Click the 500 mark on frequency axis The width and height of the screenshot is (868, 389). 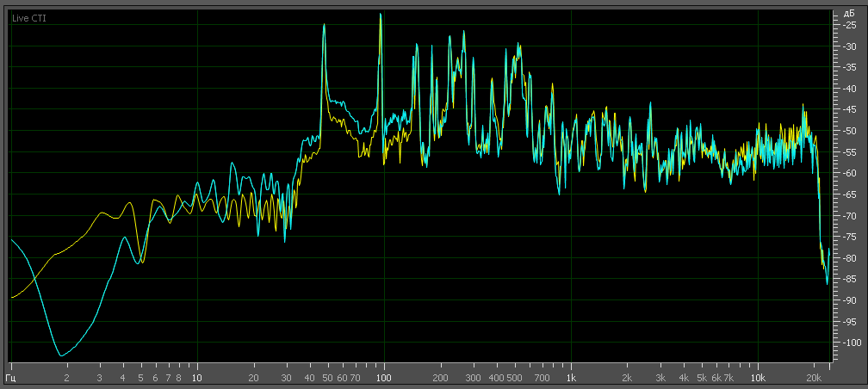(x=514, y=377)
